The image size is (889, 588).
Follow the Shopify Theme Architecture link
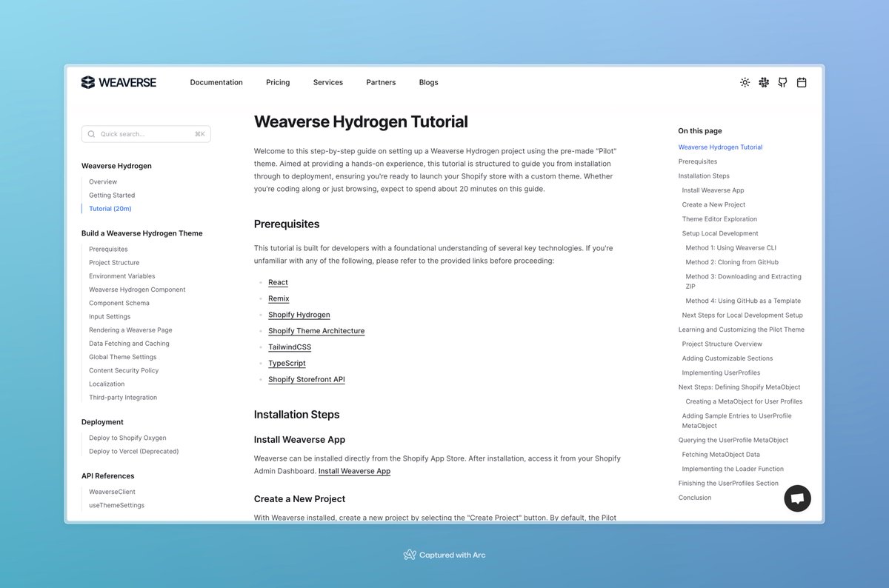(316, 331)
